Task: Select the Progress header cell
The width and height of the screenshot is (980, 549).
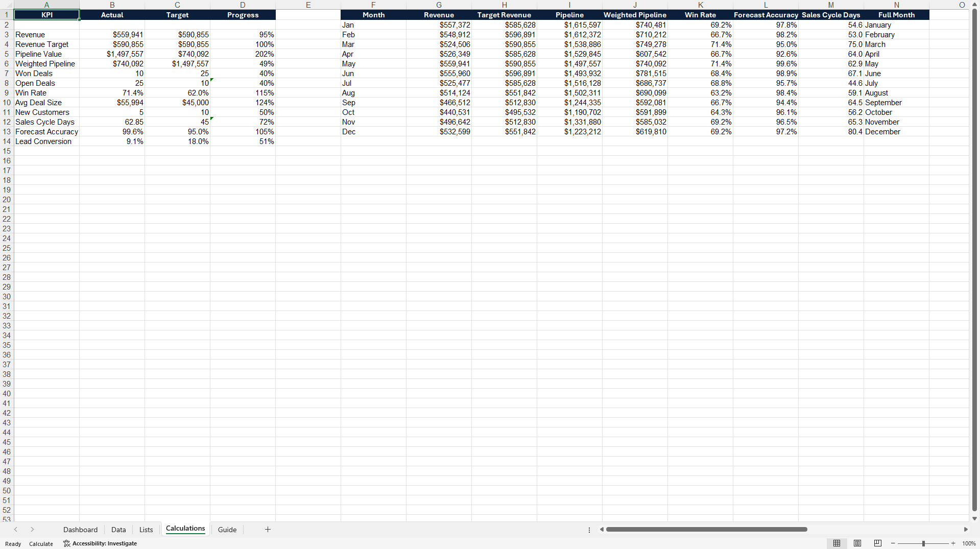Action: [x=243, y=15]
